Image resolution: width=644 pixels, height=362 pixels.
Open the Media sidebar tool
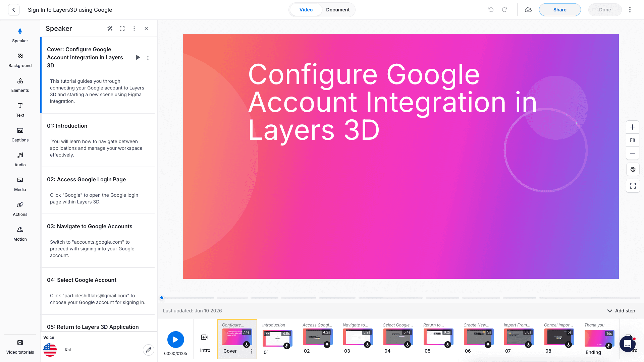click(x=20, y=184)
